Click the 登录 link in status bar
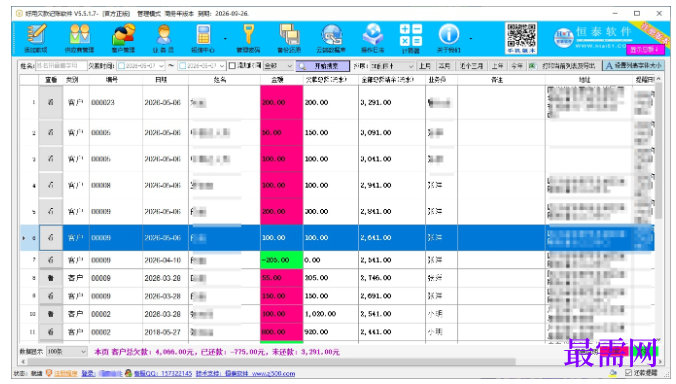Viewport: 676px width, 384px height. point(88,373)
